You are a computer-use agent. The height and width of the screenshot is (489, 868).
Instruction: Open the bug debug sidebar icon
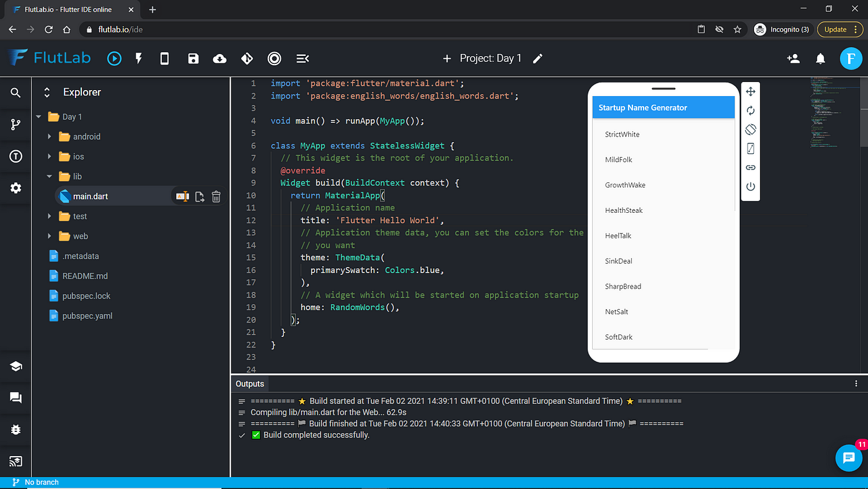[x=16, y=429]
